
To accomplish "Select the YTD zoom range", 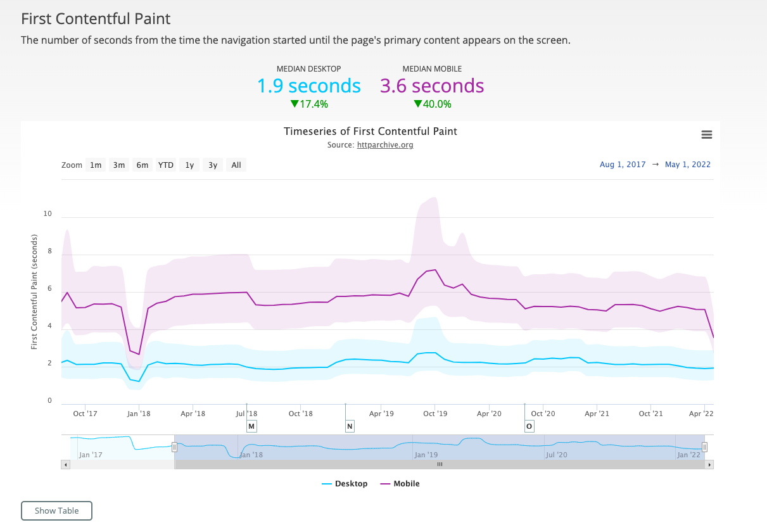I will point(166,165).
